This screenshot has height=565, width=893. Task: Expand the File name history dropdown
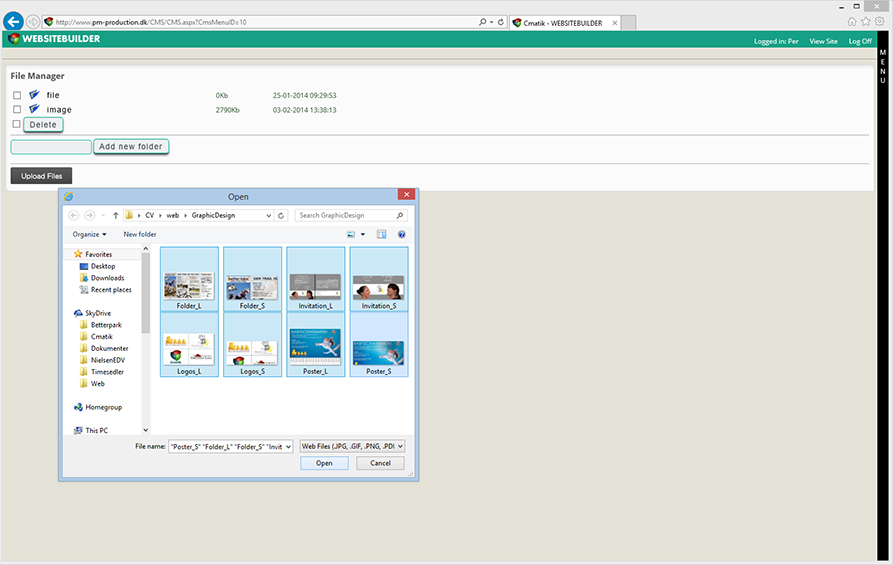(288, 446)
